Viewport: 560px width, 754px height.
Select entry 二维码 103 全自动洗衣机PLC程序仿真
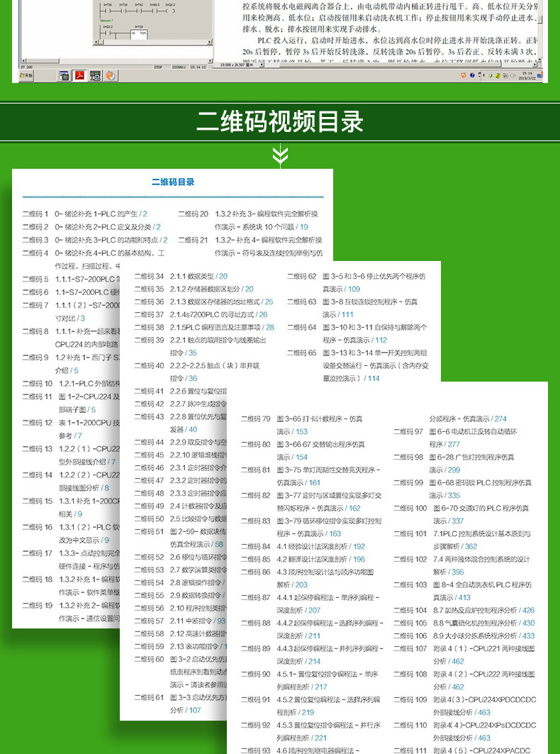463,591
